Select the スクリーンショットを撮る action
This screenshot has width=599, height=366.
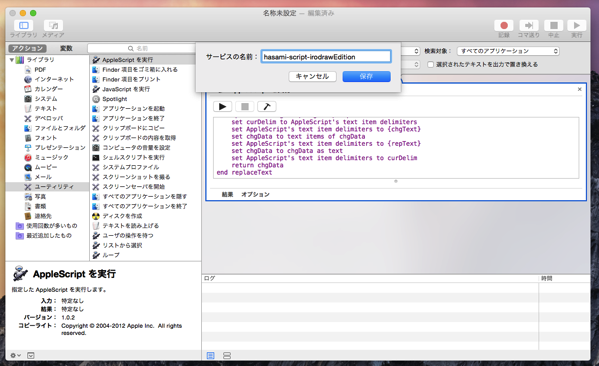pos(136,177)
